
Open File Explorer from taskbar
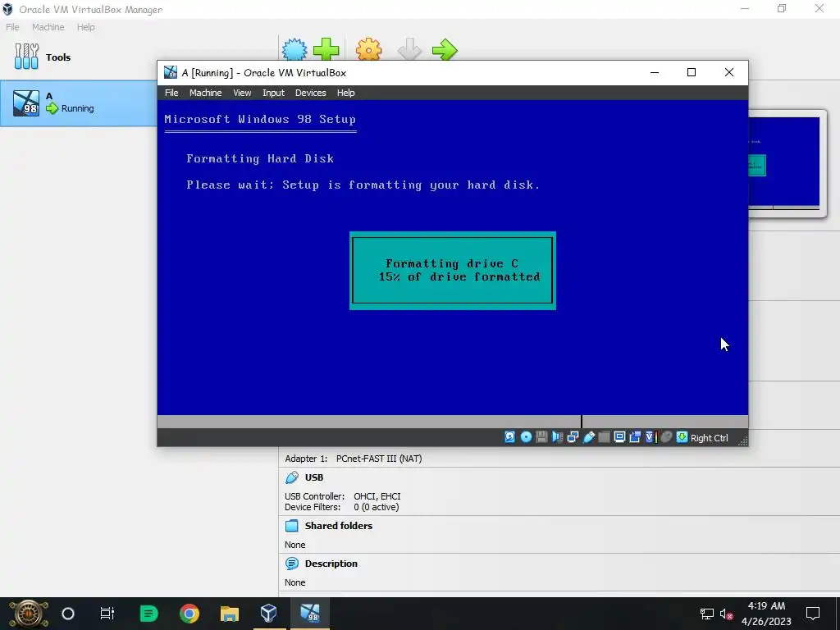point(230,614)
